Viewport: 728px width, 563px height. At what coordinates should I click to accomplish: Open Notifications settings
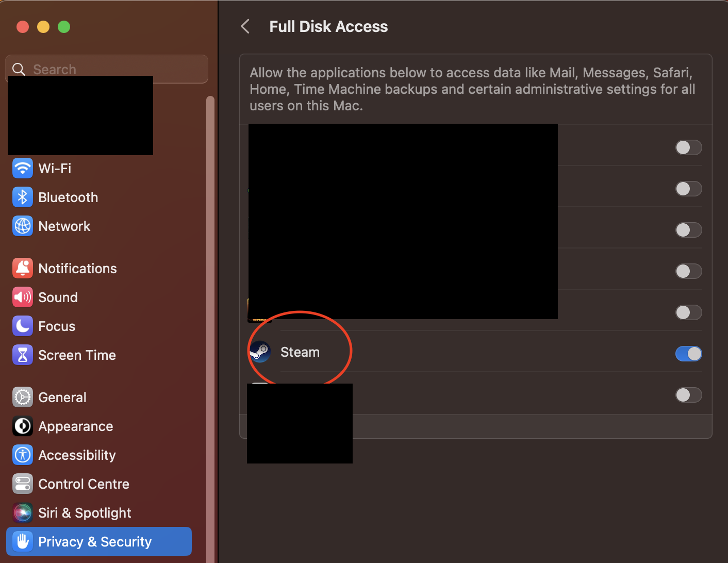pyautogui.click(x=77, y=269)
